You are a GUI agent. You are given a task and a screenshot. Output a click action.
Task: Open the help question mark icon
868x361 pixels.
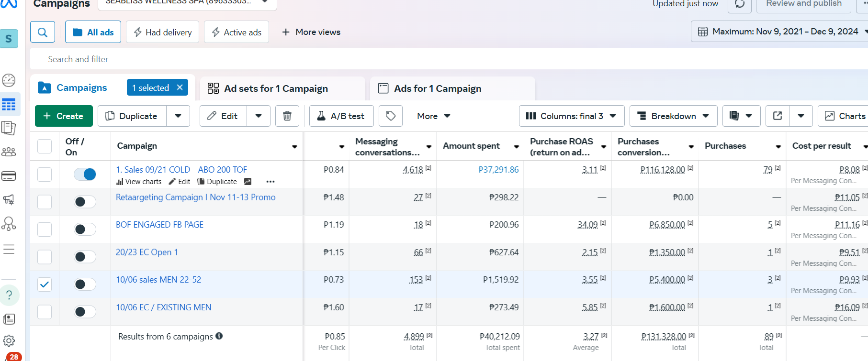(9, 295)
